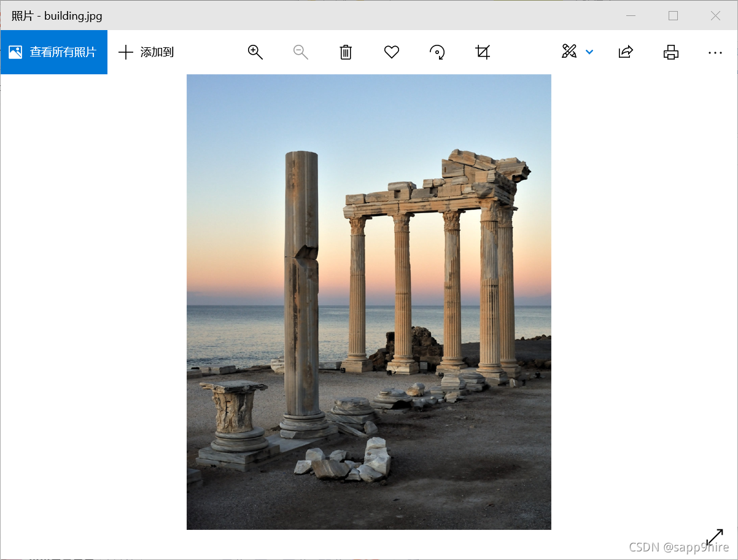Open the crop tool
Screen dimensions: 738x560
(483, 52)
